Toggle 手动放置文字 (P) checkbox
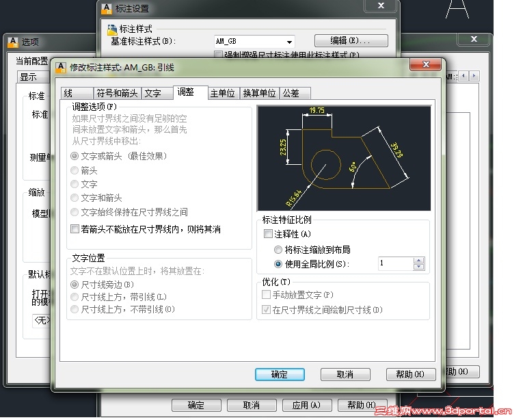This screenshot has height=420, width=525. point(266,295)
